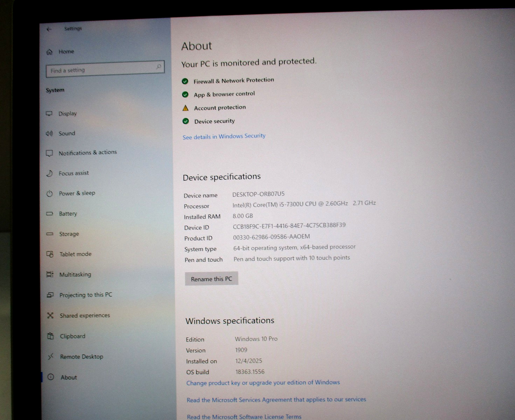Click the Find a setting search box

click(105, 69)
